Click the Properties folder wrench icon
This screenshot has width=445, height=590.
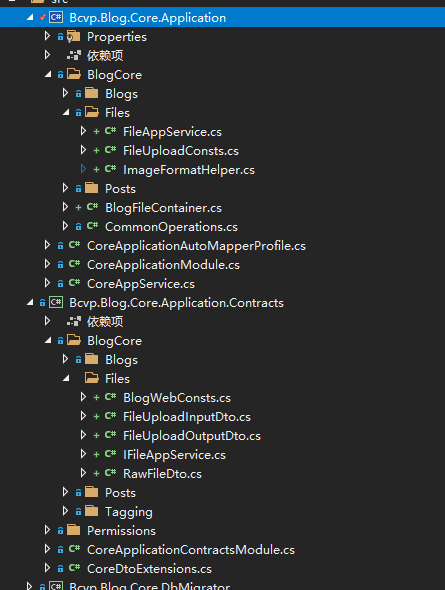click(x=73, y=36)
